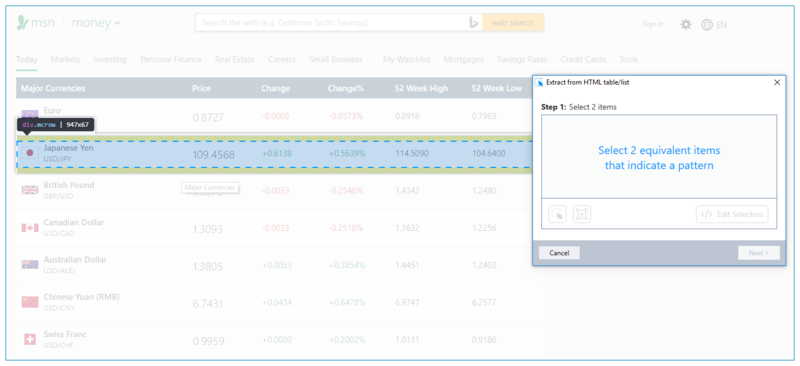This screenshot has height=366, width=800.
Task: Click the 52 Week High column header
Action: (x=421, y=88)
